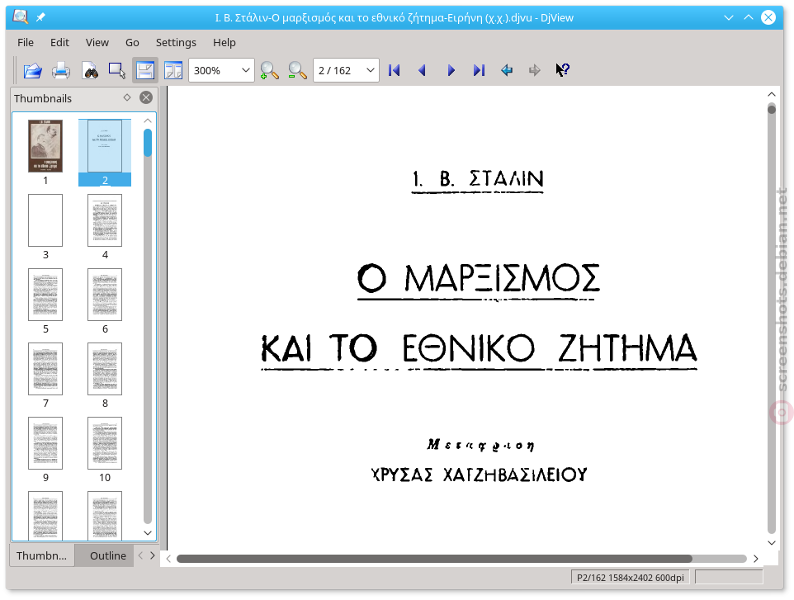Open the Settings menu
The width and height of the screenshot is (794, 600).
(176, 43)
